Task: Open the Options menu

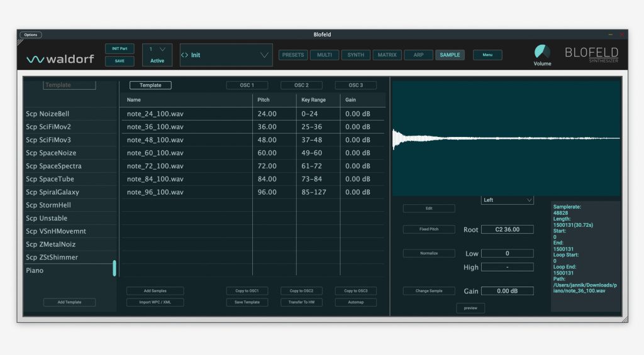Action: (31, 35)
